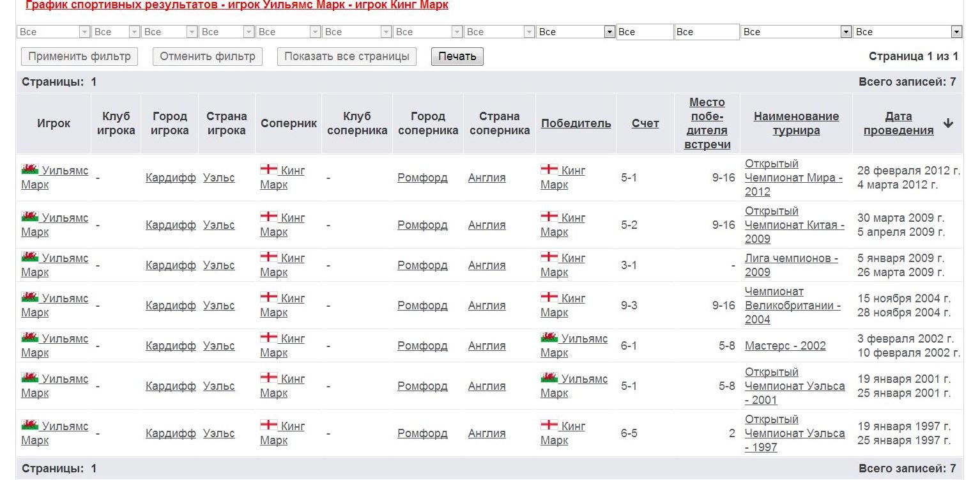The width and height of the screenshot is (980, 480).
Task: Expand the Наименование турнира filter dropdown
Action: [x=846, y=32]
